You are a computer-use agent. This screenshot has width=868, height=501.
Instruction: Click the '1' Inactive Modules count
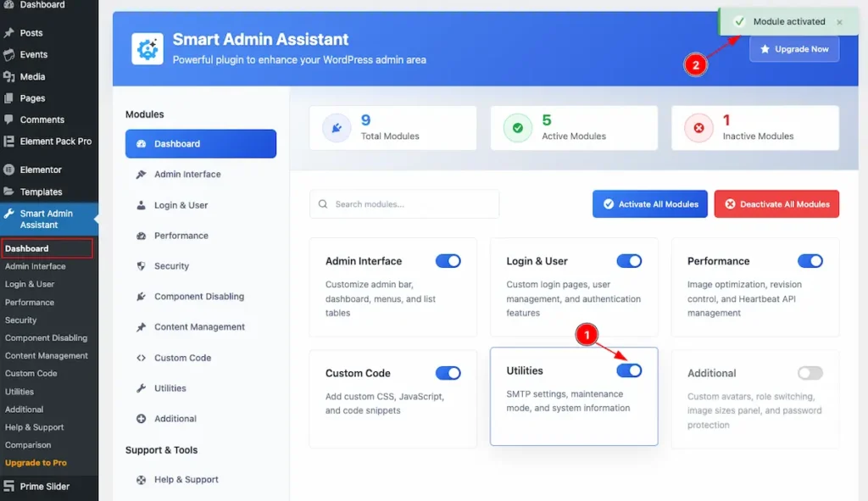pos(726,120)
